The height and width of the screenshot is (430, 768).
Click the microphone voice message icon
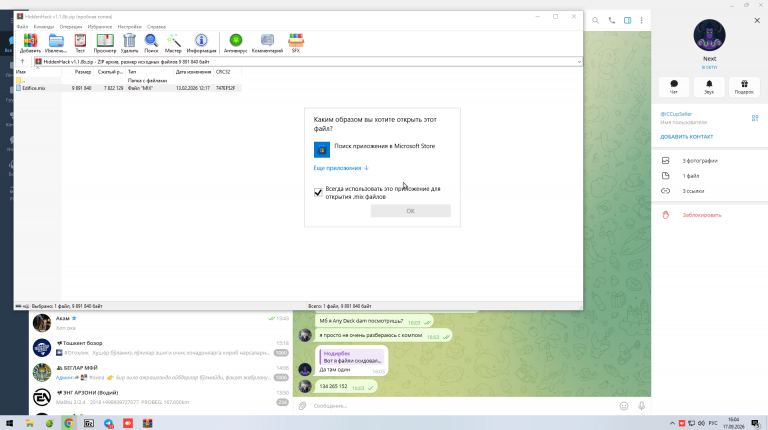(641, 406)
